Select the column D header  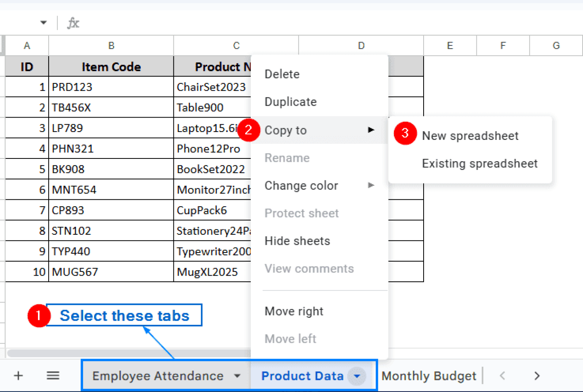point(361,45)
